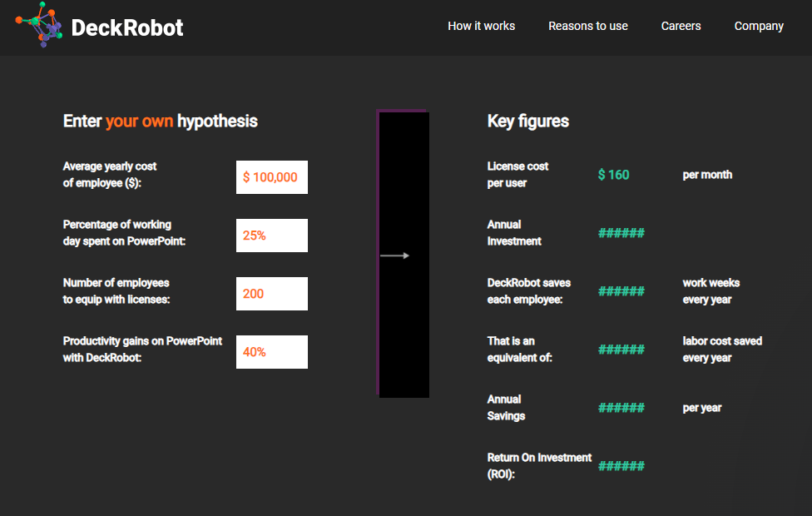Click the License cost per user label
Image resolution: width=812 pixels, height=516 pixels.
[x=517, y=175]
